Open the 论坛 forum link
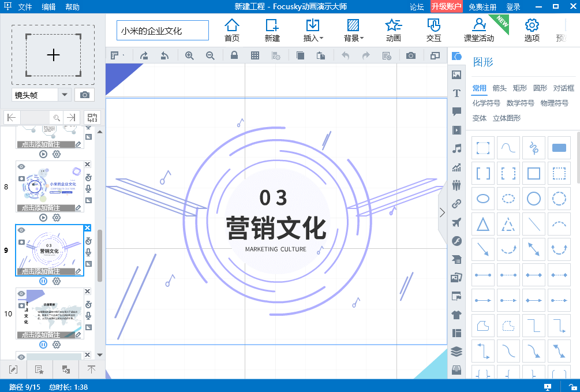The width and height of the screenshot is (580, 392). click(417, 7)
